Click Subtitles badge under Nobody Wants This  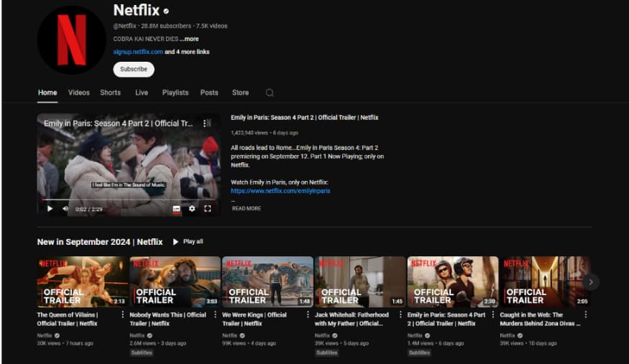[142, 353]
